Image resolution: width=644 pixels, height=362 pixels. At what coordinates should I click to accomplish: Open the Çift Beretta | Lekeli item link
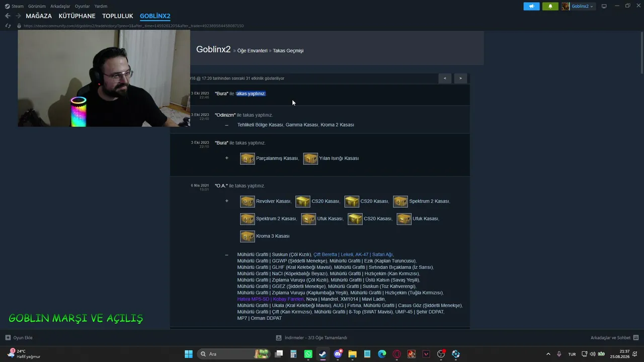[x=333, y=254]
